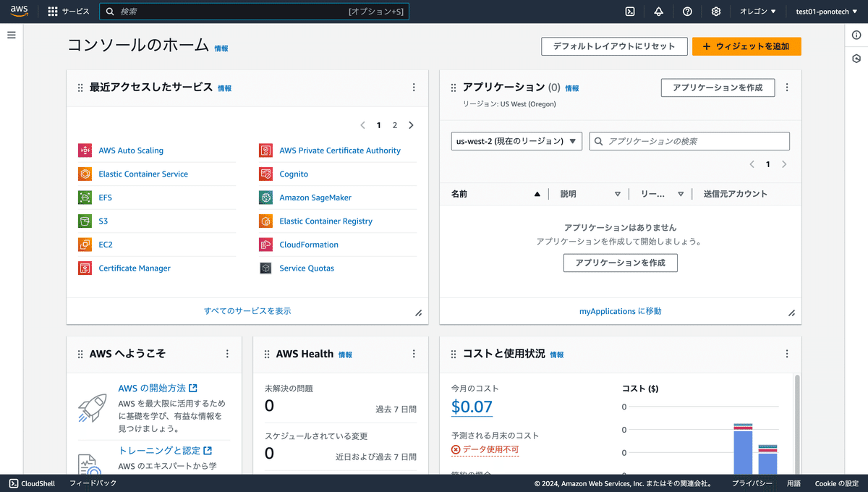Open myApplications に移動 link
The image size is (868, 492).
621,311
